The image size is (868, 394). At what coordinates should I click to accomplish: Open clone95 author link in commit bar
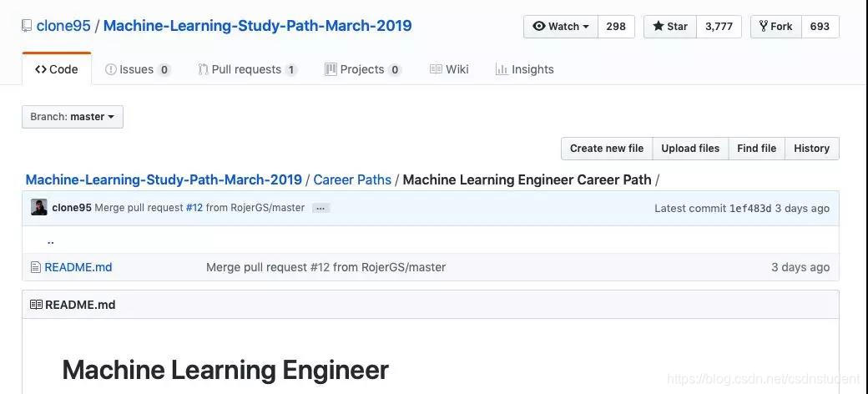(72, 208)
